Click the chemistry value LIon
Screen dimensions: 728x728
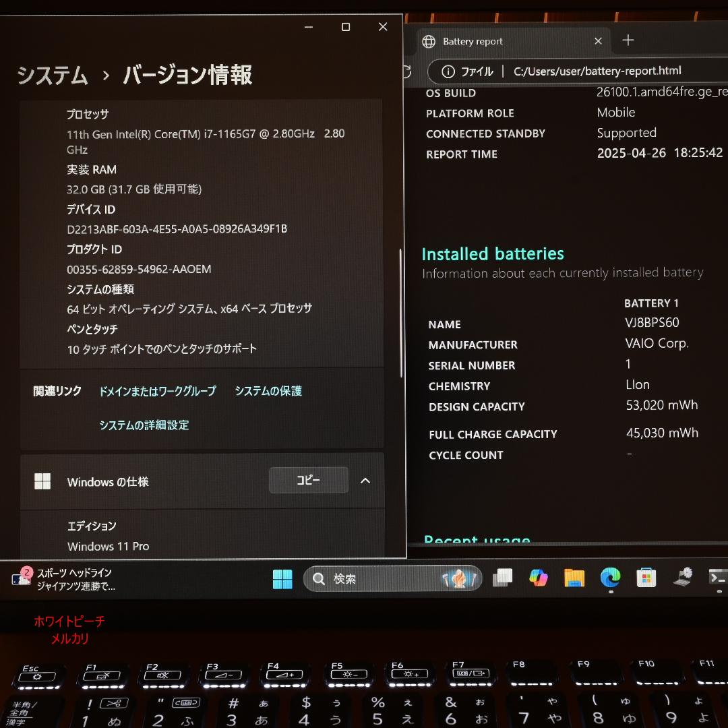pyautogui.click(x=638, y=384)
